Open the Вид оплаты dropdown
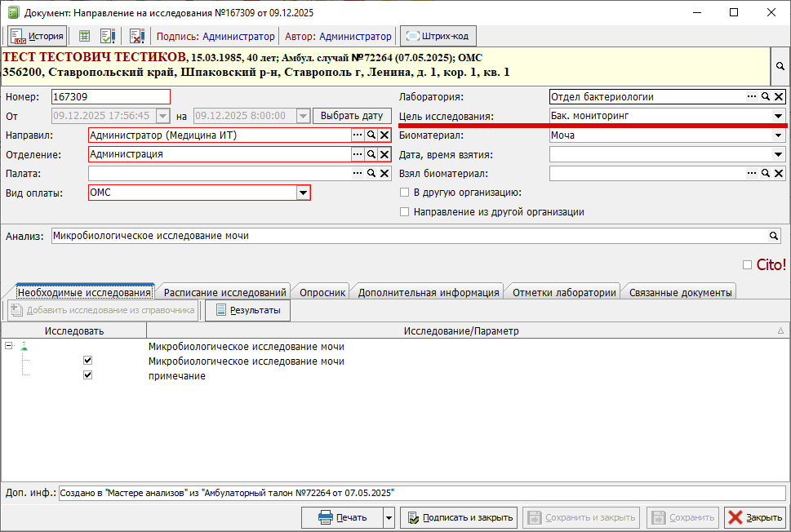The height and width of the screenshot is (532, 791). coord(303,193)
